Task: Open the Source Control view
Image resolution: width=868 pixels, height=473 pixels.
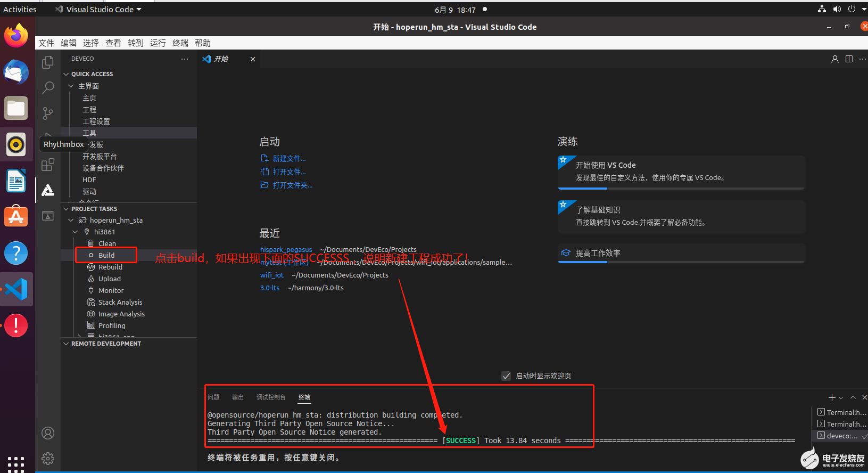Action: (48, 113)
